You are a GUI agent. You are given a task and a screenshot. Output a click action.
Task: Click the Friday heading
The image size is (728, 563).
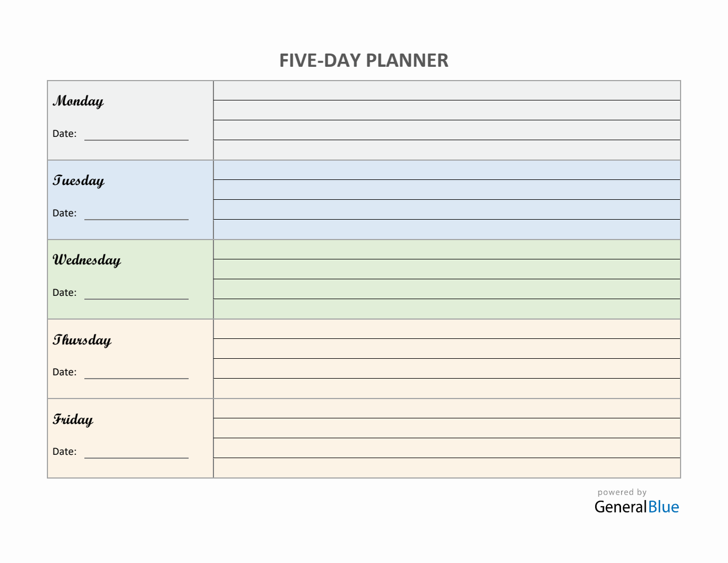click(73, 419)
